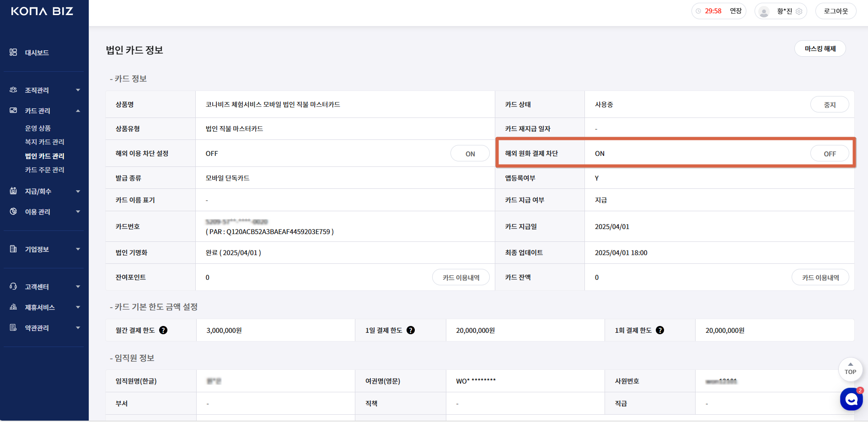The width and height of the screenshot is (868, 422).
Task: Click the user profile avatar icon
Action: click(x=764, y=11)
